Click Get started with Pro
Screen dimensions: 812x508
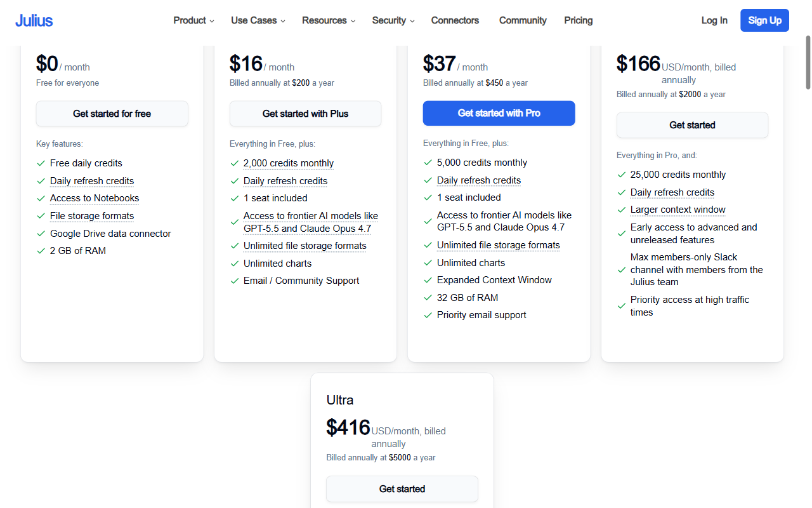coord(499,113)
